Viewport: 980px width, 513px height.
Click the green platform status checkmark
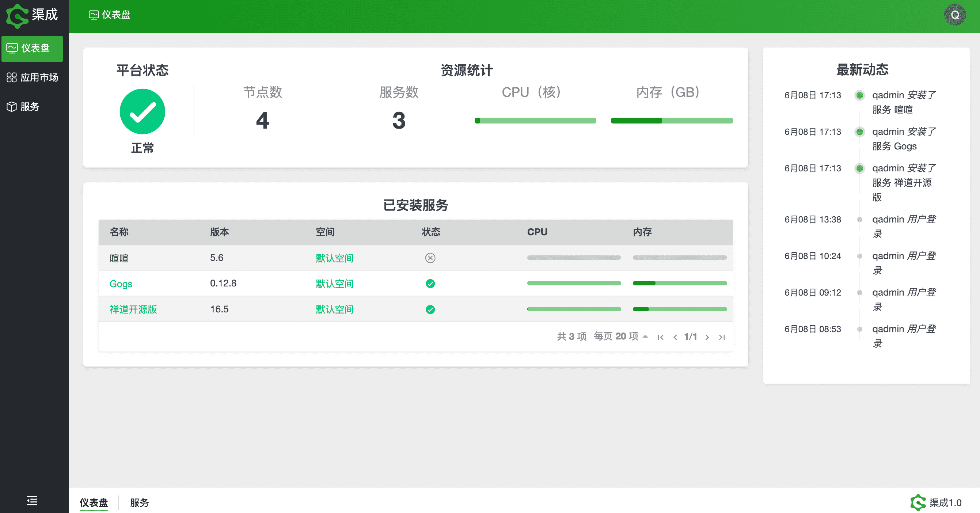[x=142, y=111]
